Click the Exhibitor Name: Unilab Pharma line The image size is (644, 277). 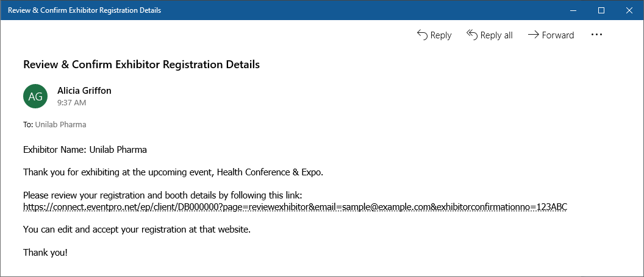tap(85, 150)
